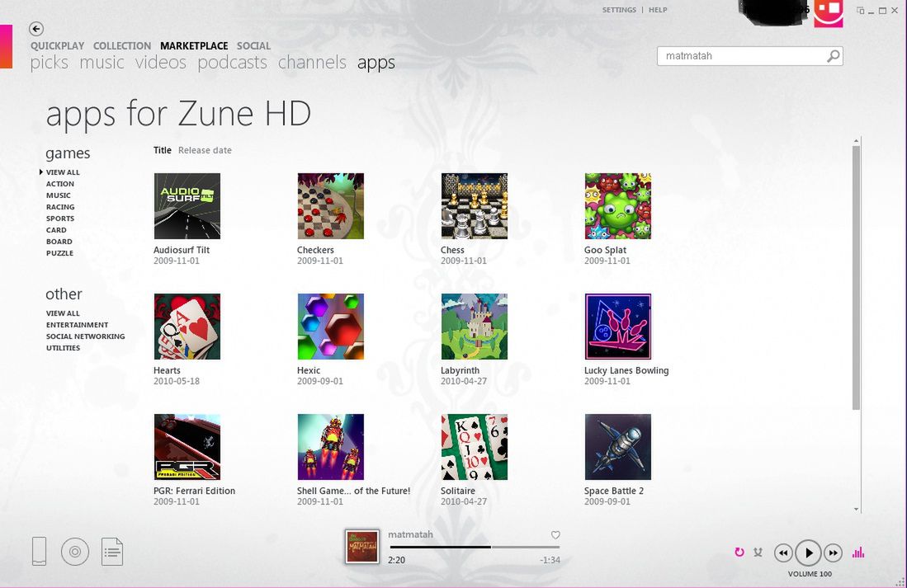
Task: Open the Goo Splat game icon
Action: click(618, 206)
